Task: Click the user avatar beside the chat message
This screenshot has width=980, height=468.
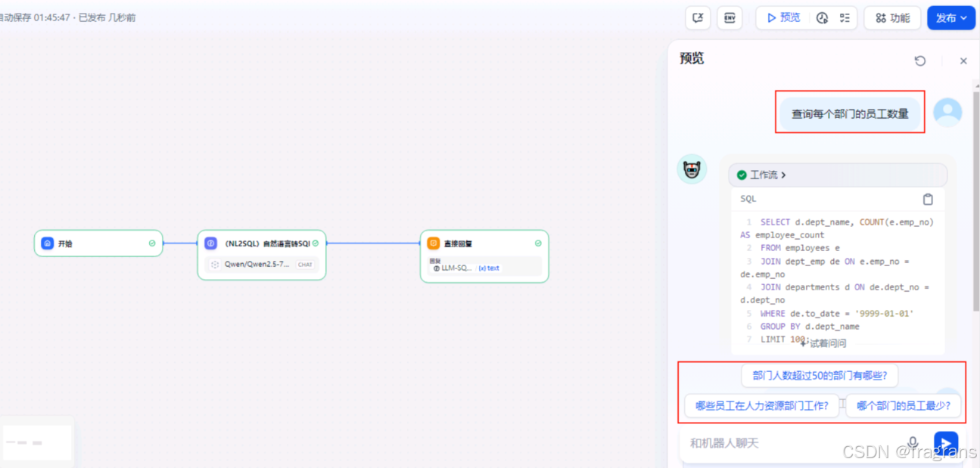Action: (947, 112)
